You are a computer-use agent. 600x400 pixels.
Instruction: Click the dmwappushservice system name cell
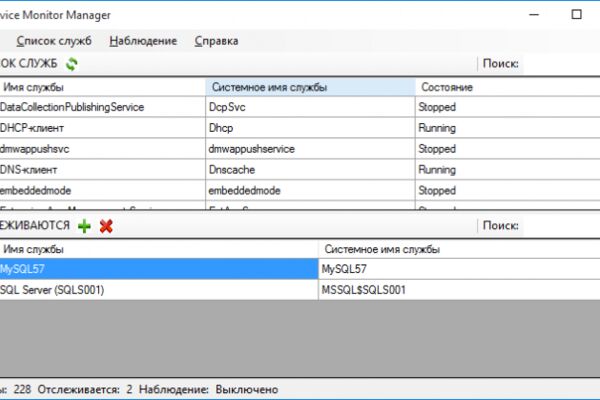(310, 149)
